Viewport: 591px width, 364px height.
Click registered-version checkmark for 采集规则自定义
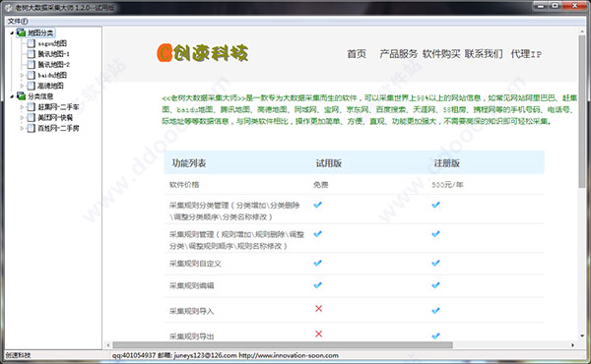[x=435, y=263]
